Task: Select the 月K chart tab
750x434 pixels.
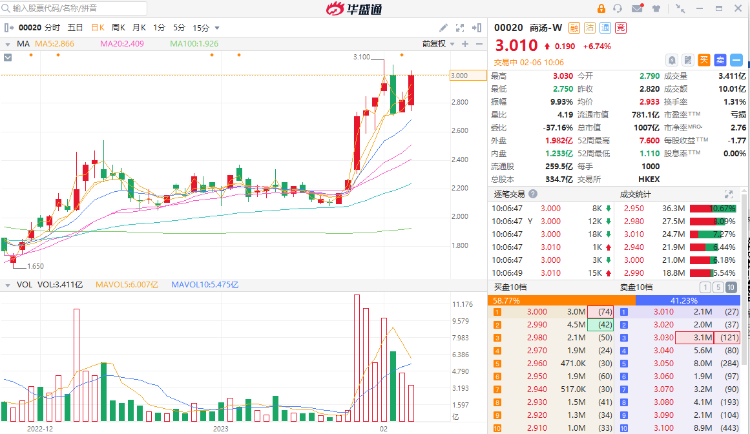Action: [139, 28]
